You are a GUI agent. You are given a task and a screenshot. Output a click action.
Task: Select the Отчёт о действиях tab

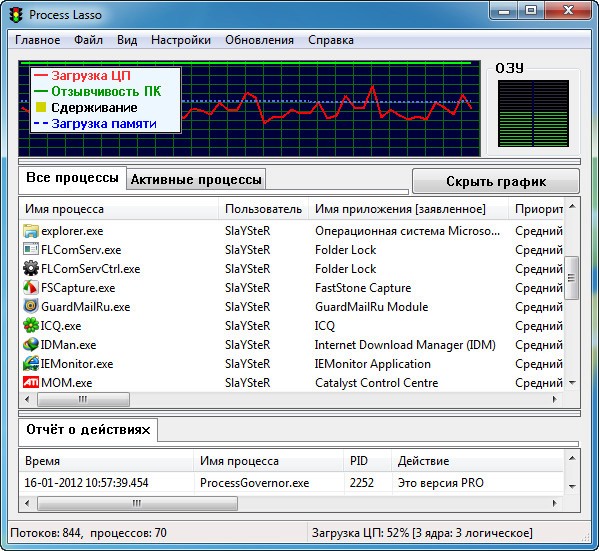88,430
